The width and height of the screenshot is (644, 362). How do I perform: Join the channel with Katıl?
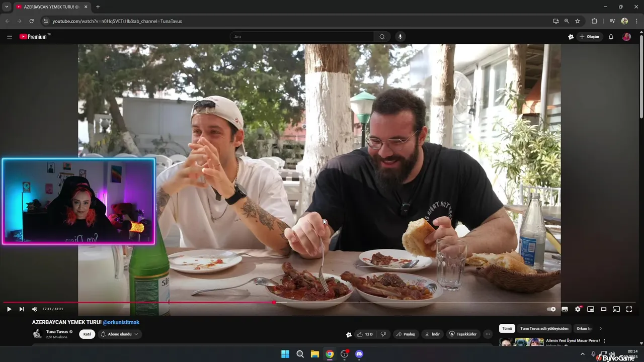pyautogui.click(x=87, y=334)
